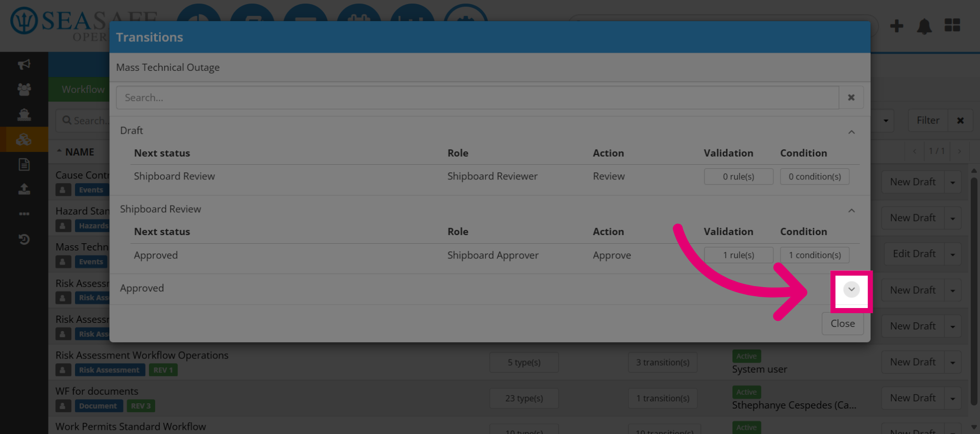Select the Workflow tab
980x434 pixels.
(x=83, y=89)
